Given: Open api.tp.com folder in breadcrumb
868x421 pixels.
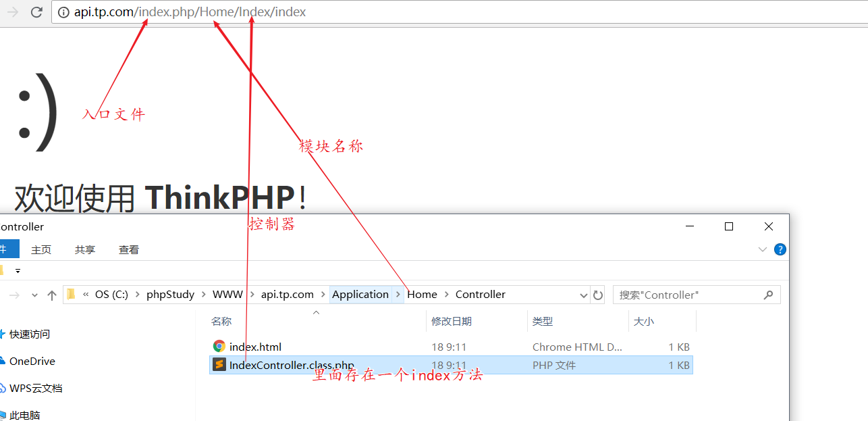Looking at the screenshot, I should [288, 295].
